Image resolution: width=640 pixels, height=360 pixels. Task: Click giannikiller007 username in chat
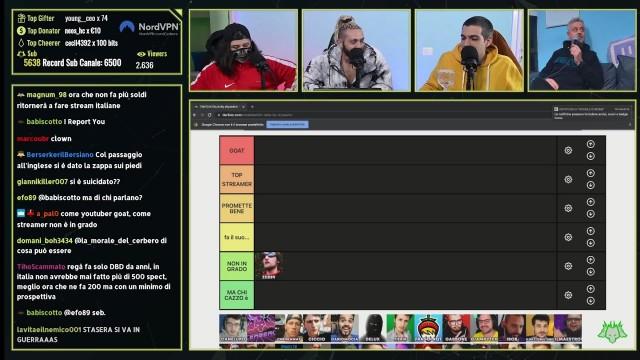(42, 182)
